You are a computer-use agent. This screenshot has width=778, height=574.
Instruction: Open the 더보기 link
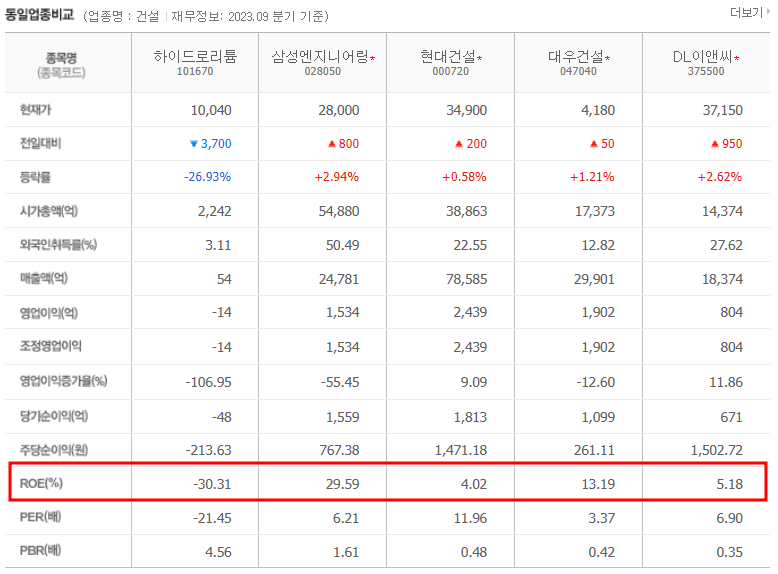(x=749, y=12)
